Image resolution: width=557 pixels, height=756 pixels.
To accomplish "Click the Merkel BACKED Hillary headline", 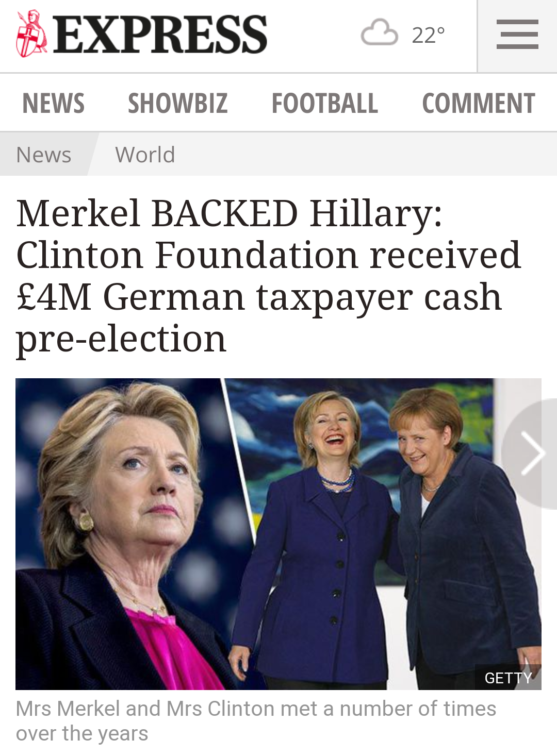I will click(x=268, y=276).
